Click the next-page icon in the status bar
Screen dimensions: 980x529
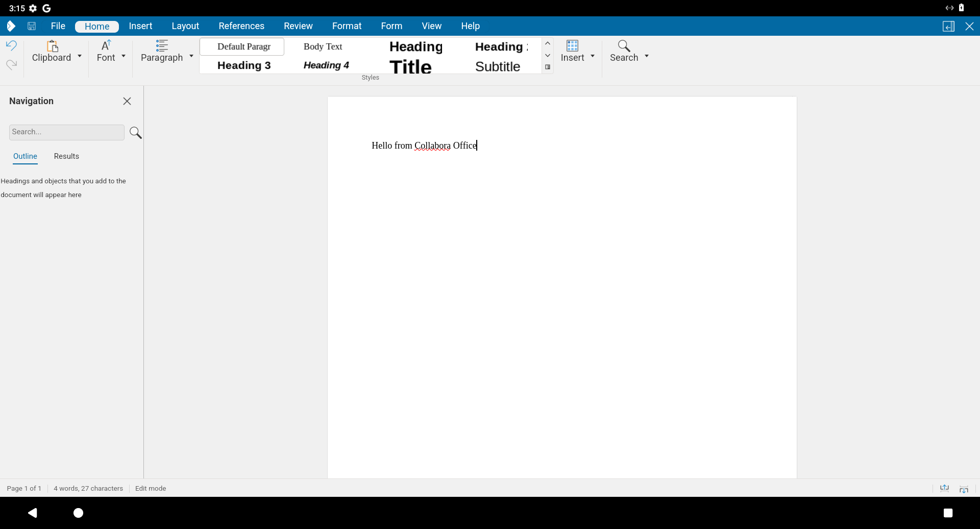tap(964, 488)
